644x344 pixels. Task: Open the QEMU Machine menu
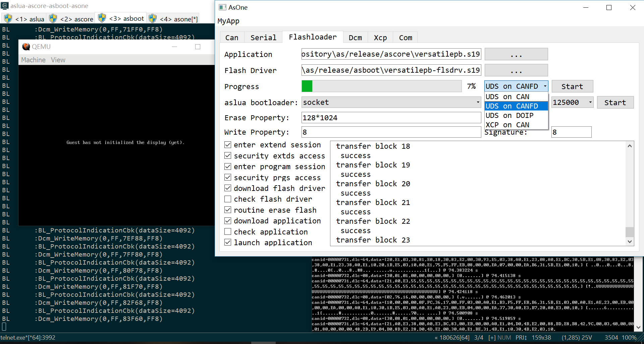click(x=33, y=60)
